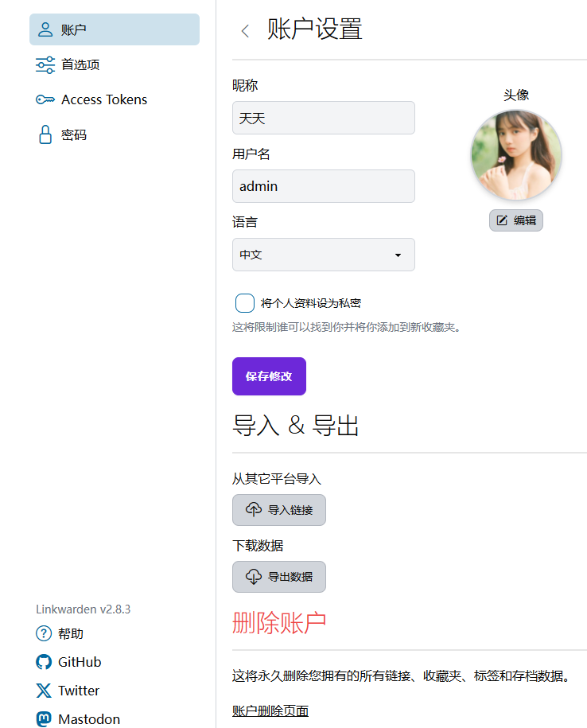Open the 语言 dropdown showing 中文
This screenshot has width=587, height=728.
324,255
